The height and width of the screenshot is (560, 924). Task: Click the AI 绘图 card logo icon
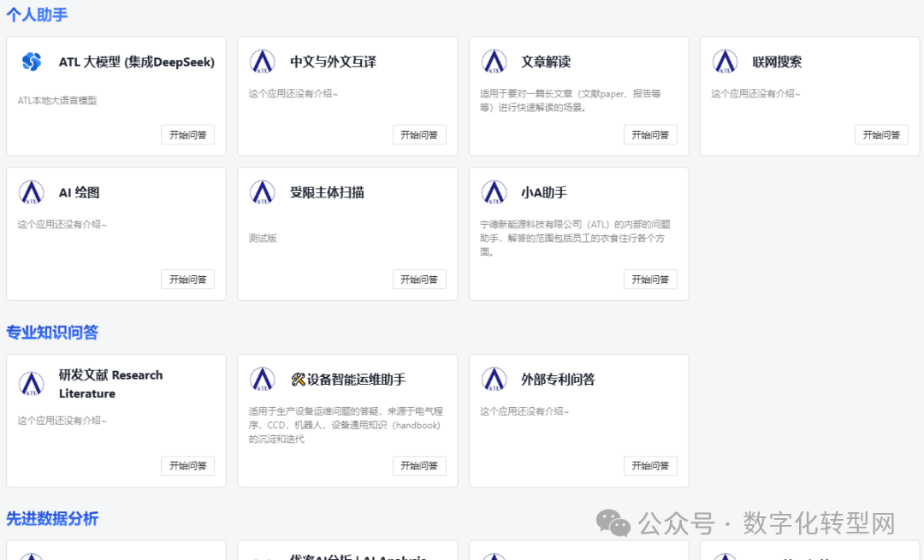(x=32, y=192)
